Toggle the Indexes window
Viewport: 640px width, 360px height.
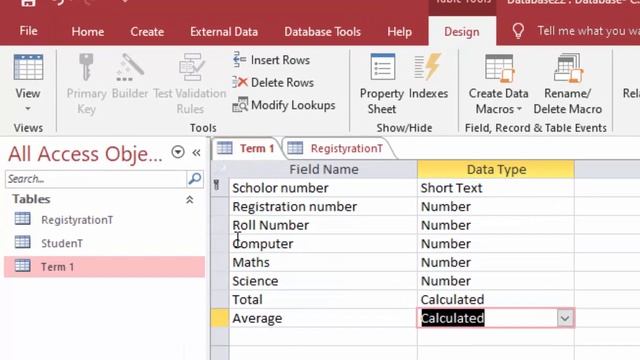pyautogui.click(x=428, y=77)
